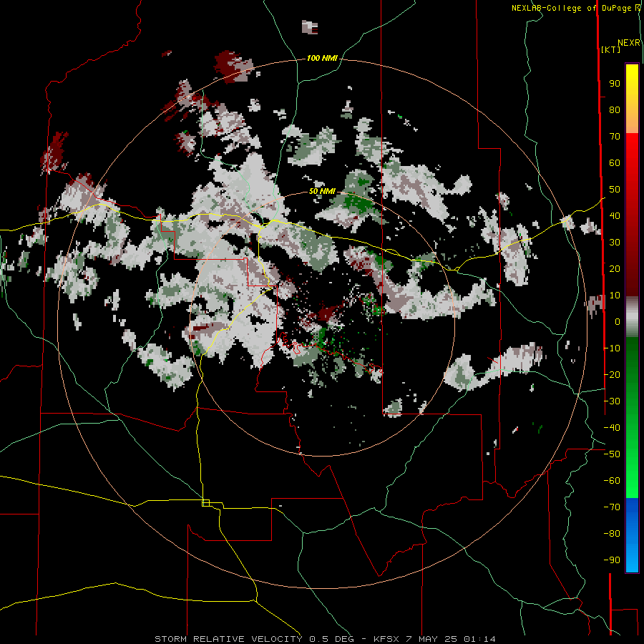Click the -20 value on velocity scale

click(612, 375)
